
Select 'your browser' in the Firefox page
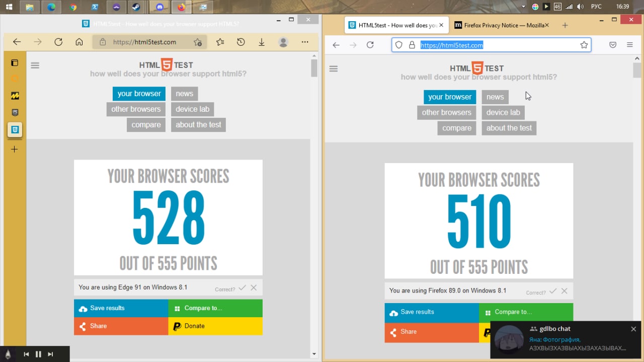coord(450,97)
